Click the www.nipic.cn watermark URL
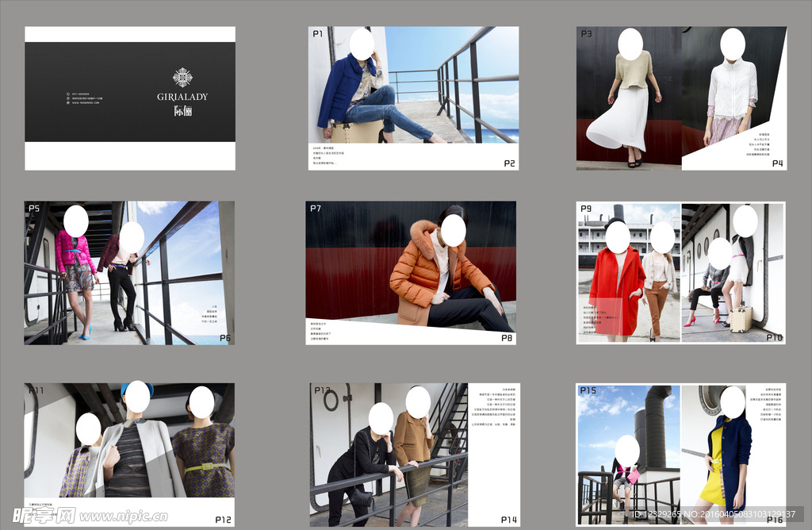This screenshot has width=812, height=530. 123,517
